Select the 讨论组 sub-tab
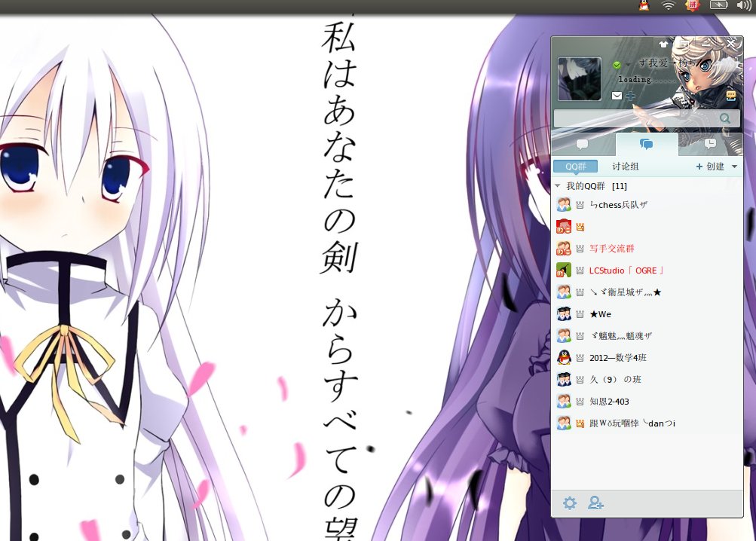 click(626, 167)
